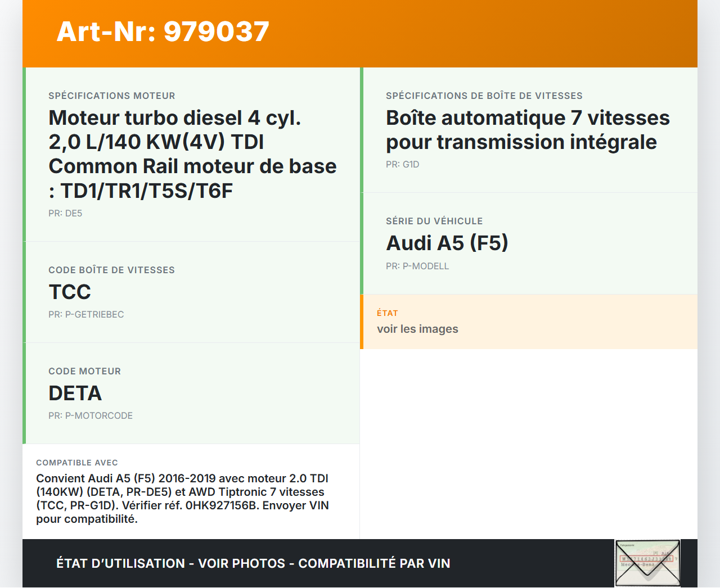Click the Audi A5 (F5) vehicle series
Image resolution: width=720 pixels, height=588 pixels.
tap(447, 243)
